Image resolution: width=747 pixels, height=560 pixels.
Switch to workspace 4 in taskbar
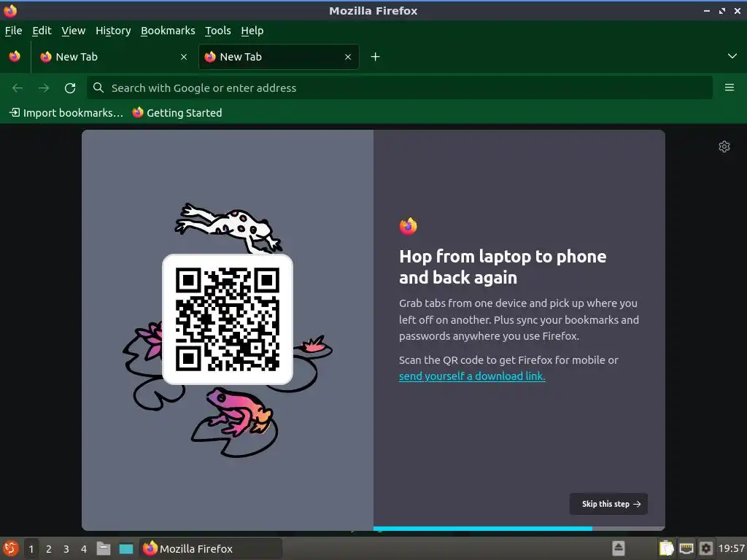click(x=84, y=549)
